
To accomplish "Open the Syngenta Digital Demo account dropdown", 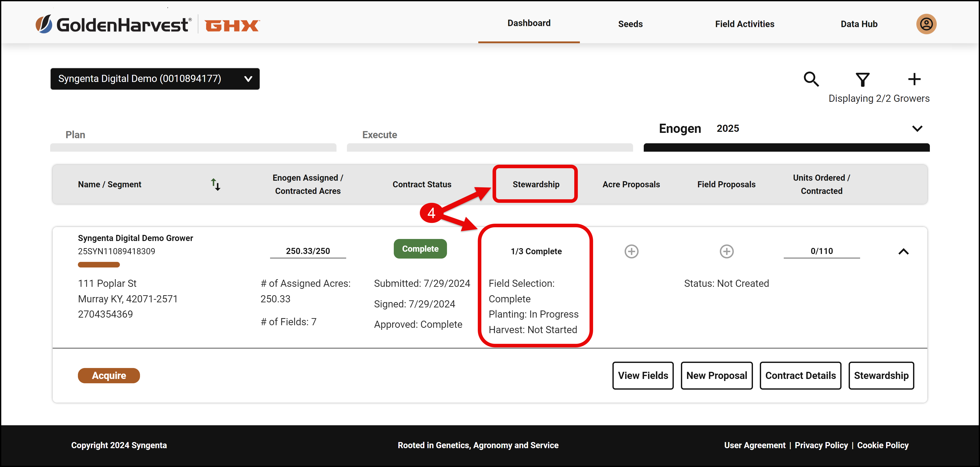I will tap(155, 79).
